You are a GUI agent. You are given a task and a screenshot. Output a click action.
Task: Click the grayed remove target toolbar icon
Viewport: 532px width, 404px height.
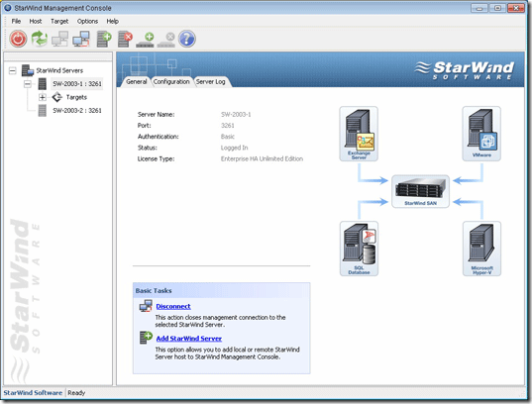[166, 40]
